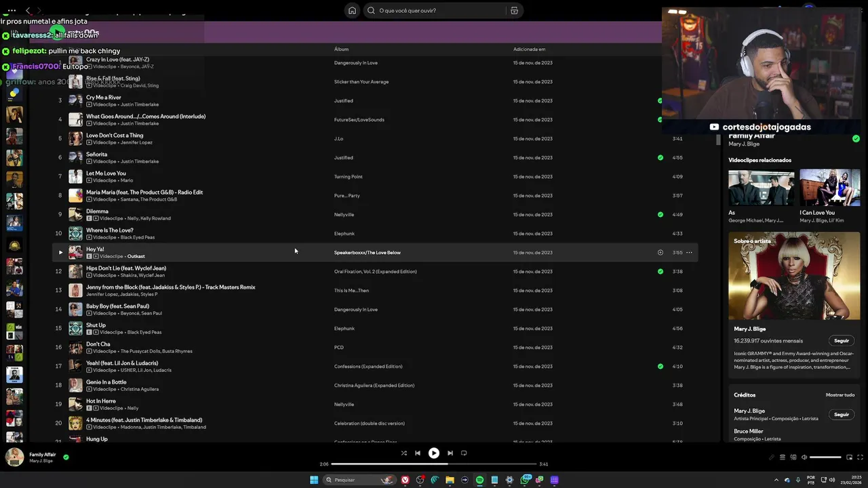Open 'Mary J. Blige' link under Family Affair in right panel
The height and width of the screenshot is (488, 868).
[x=745, y=144]
